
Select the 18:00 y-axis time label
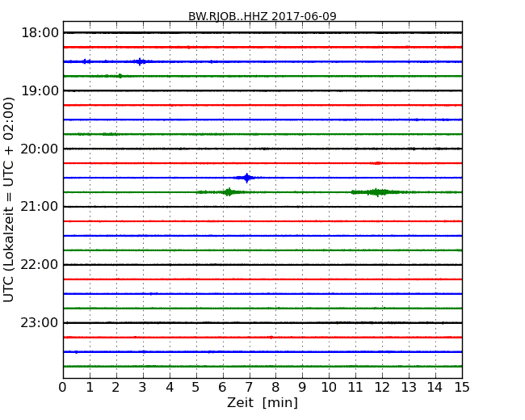40,33
